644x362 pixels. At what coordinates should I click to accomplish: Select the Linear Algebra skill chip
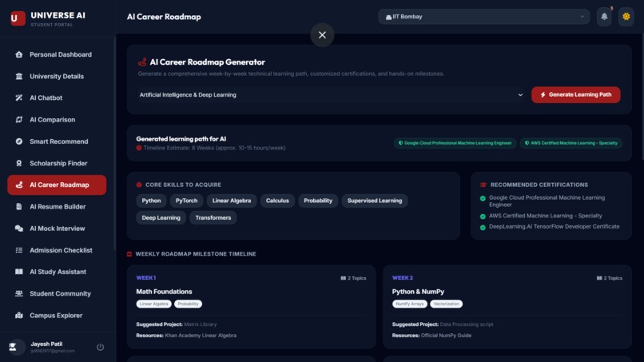click(232, 201)
